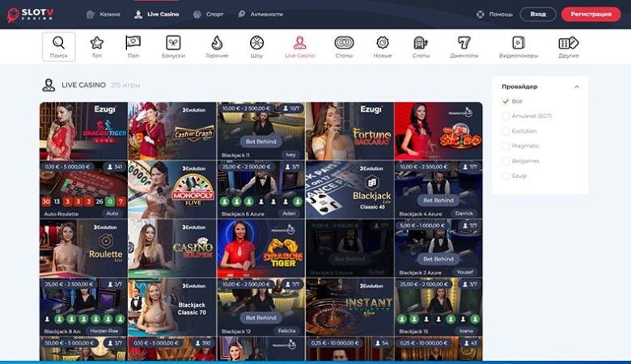The image size is (631, 364).
Task: Open the Слоты slot machine category
Action: pyautogui.click(x=421, y=47)
